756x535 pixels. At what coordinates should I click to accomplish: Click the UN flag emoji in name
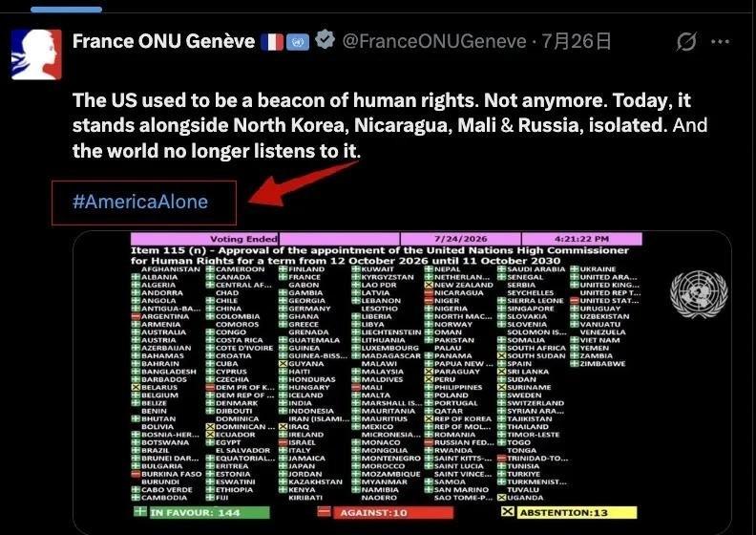(298, 42)
